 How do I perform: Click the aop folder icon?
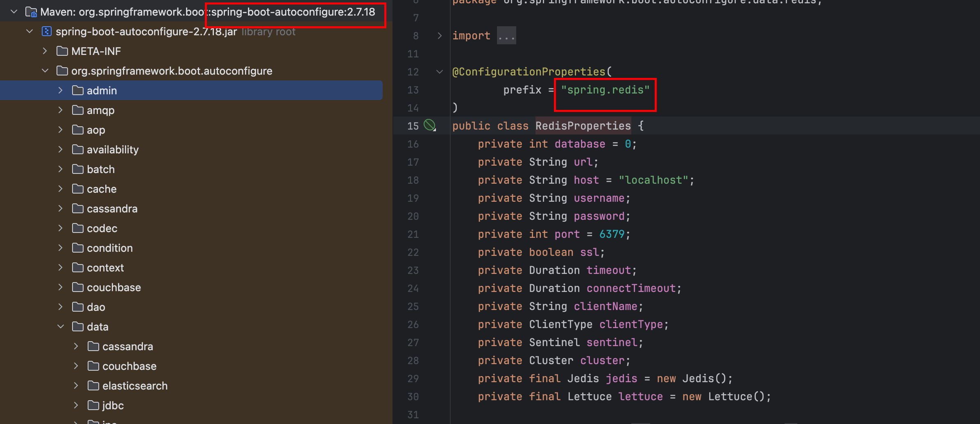78,130
